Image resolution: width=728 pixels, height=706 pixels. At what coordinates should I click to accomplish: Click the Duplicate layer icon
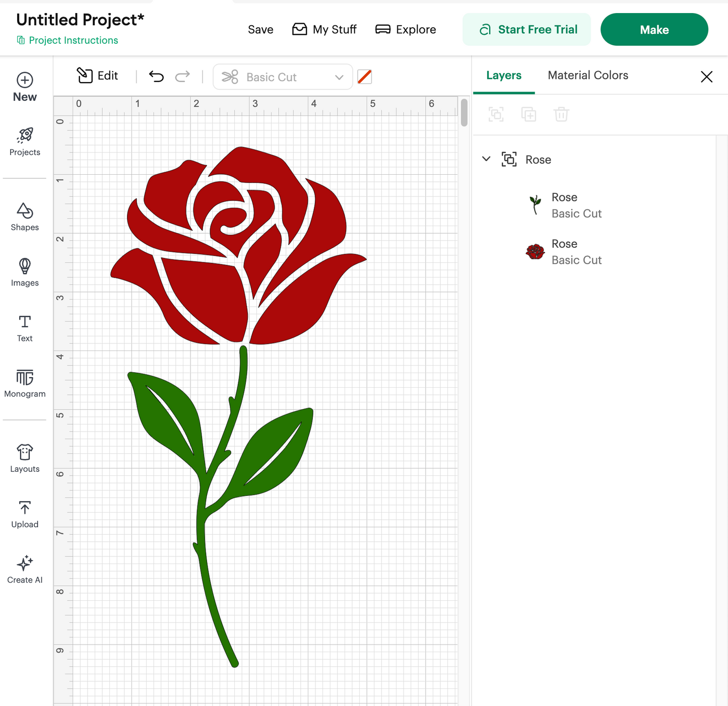point(528,114)
